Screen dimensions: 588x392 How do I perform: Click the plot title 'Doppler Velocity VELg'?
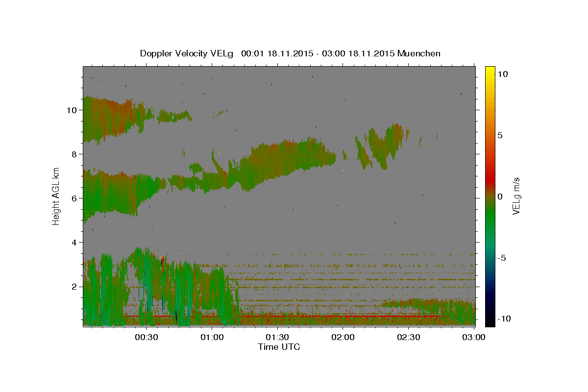click(x=188, y=53)
